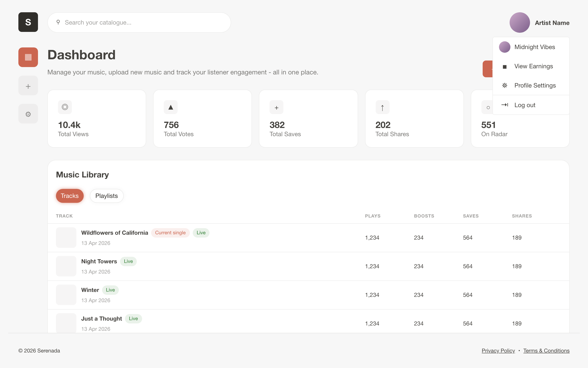Click the Total Votes triangle icon
Viewport: 588px width, 368px height.
[171, 107]
